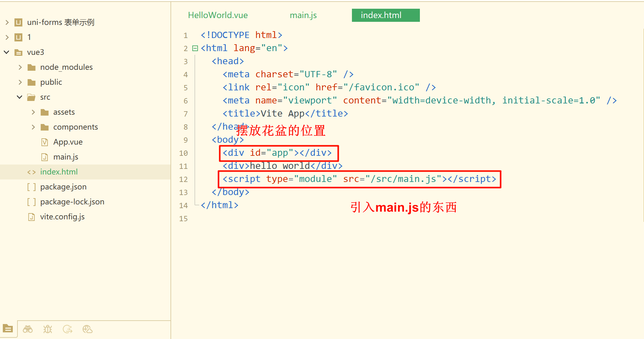The image size is (644, 339).
Task: Open the project manager folder icon
Action: [8, 329]
